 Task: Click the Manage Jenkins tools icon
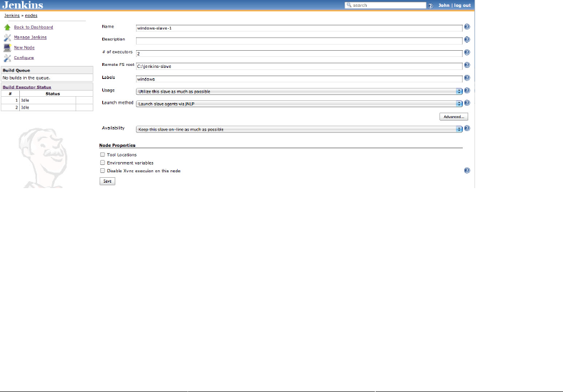tap(7, 37)
